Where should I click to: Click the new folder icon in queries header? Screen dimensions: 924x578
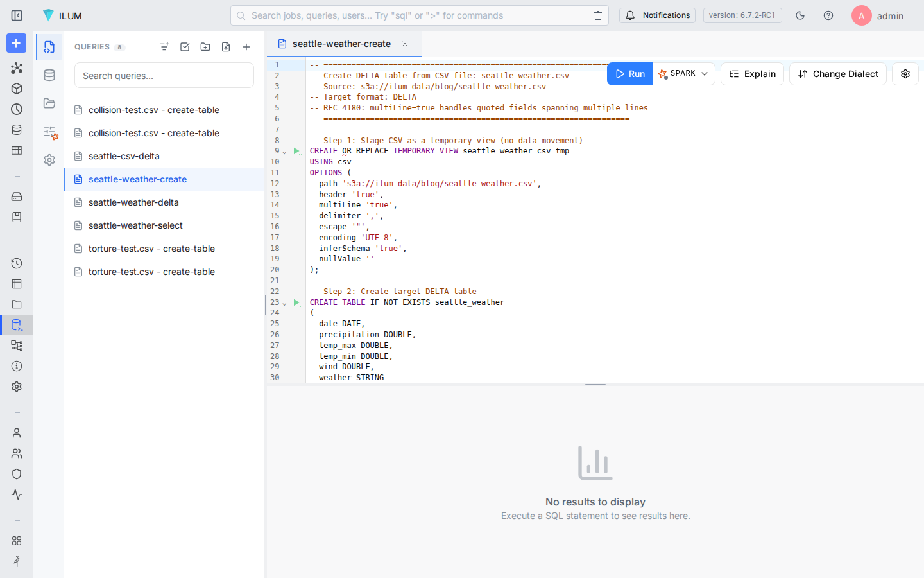tap(205, 47)
